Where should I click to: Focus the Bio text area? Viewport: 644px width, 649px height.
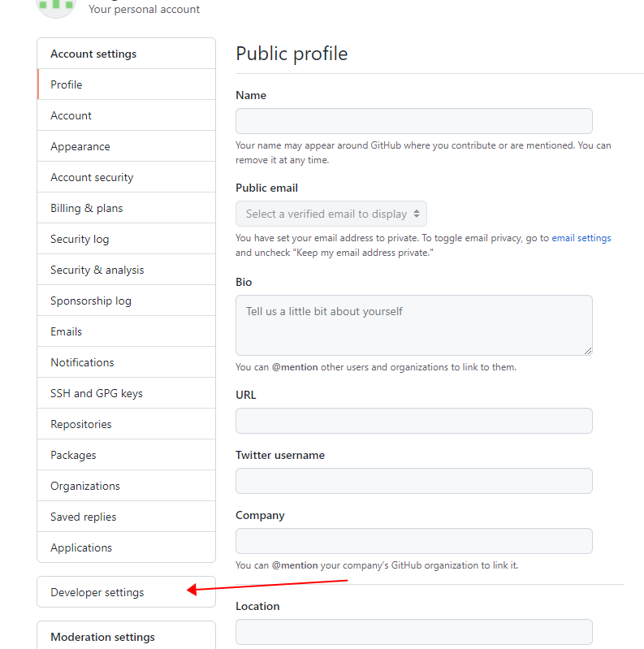tap(414, 325)
